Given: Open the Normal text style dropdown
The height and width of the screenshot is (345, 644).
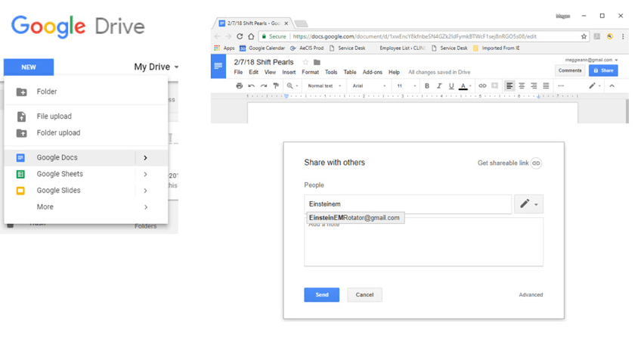Looking at the screenshot, I should click(324, 85).
